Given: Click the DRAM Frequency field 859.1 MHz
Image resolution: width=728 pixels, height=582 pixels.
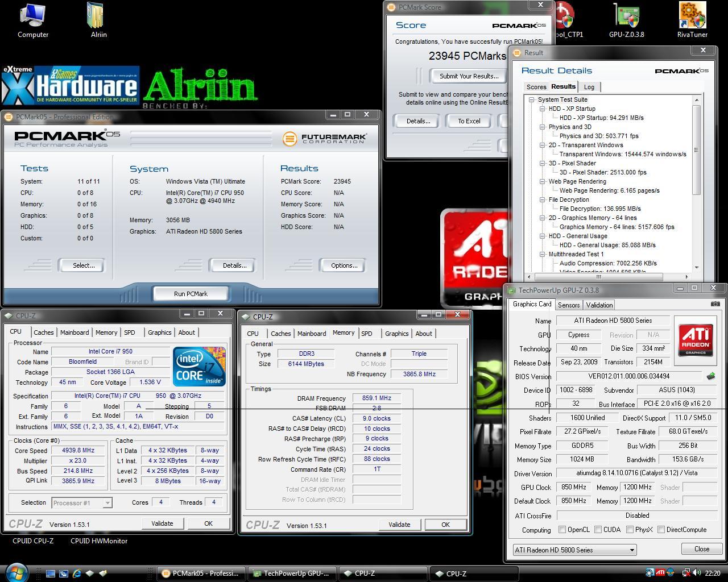Looking at the screenshot, I should point(377,398).
